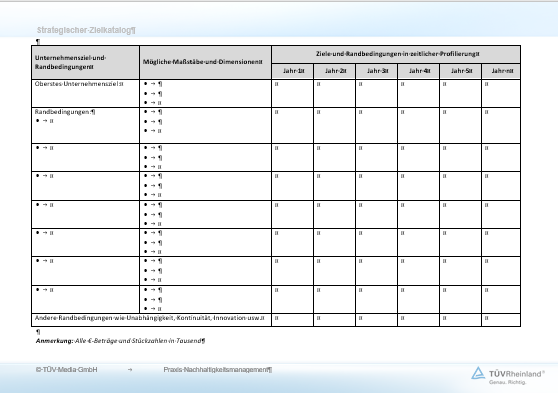Click the Strategischer Zielkatalog heading

86,30
